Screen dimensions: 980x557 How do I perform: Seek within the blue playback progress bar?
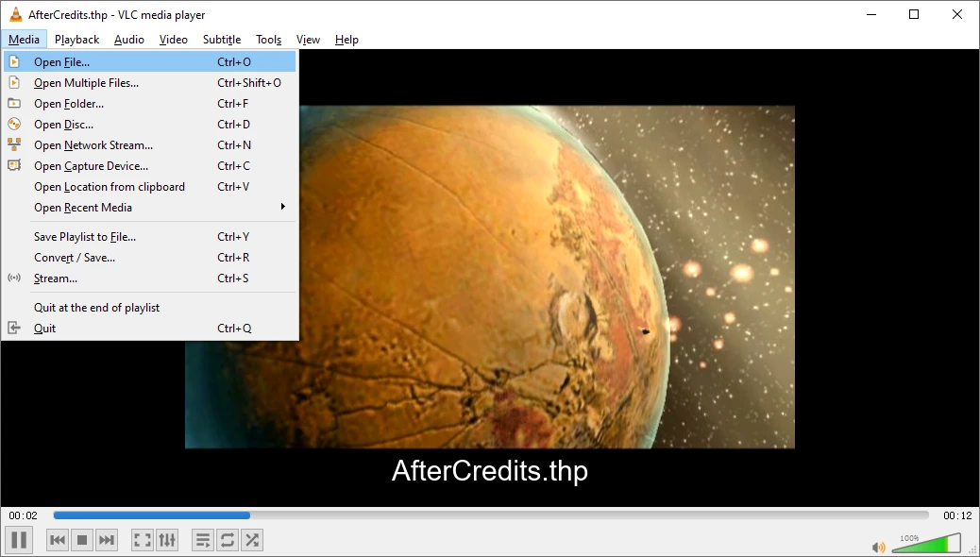point(491,515)
